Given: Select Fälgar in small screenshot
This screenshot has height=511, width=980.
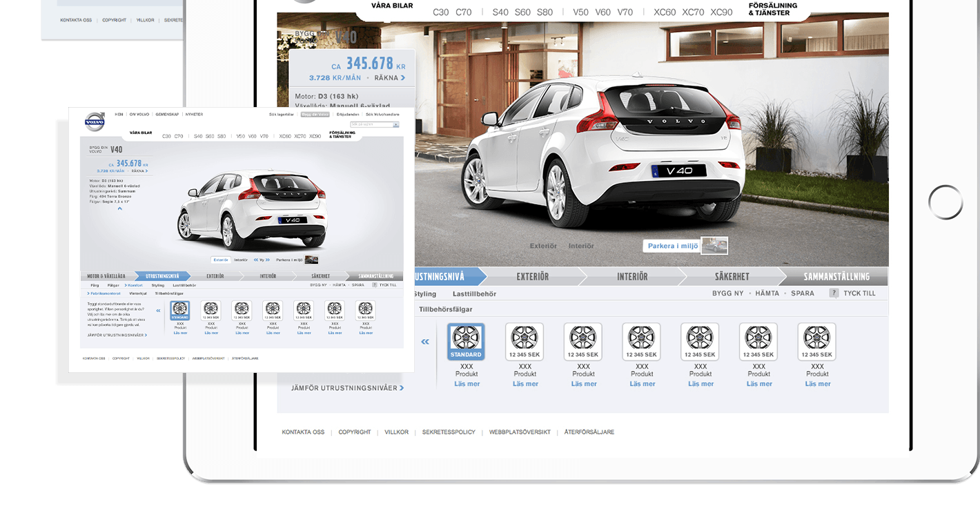Looking at the screenshot, I should 113,285.
